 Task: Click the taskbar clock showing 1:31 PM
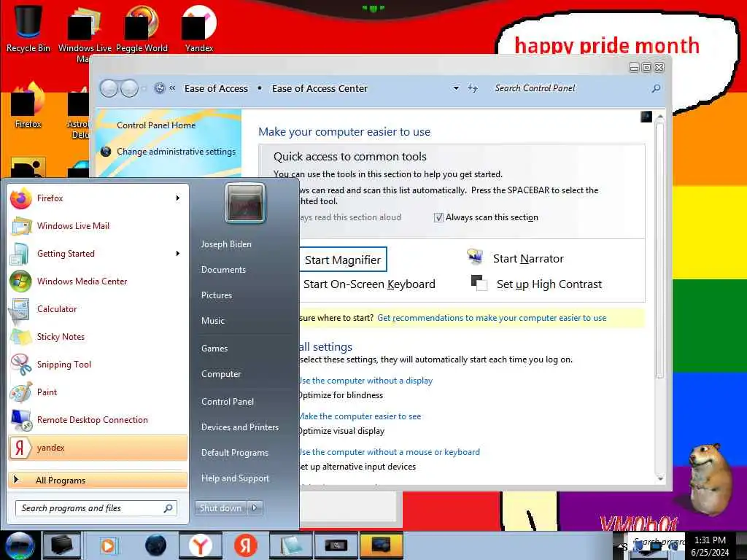710,546
